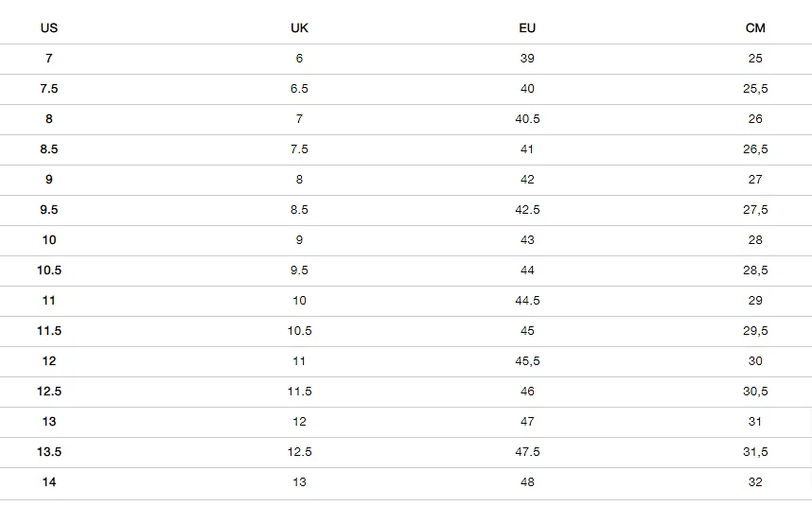812x506 pixels.
Task: Click CM value 31,5 cell
Action: (x=755, y=452)
